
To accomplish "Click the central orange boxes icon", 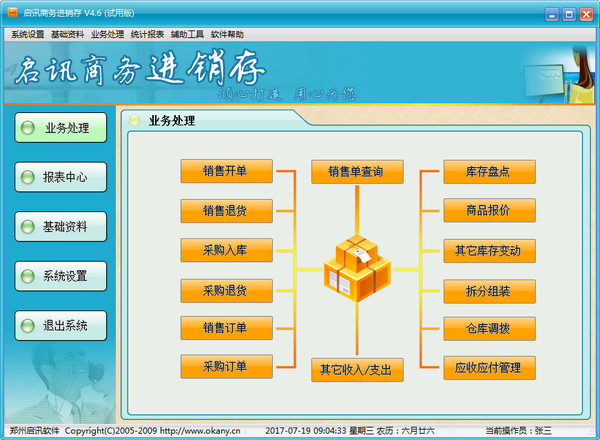I will tap(357, 267).
